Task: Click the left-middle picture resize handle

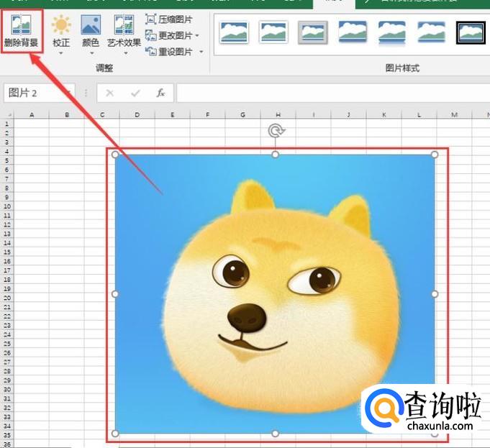Action: click(115, 294)
